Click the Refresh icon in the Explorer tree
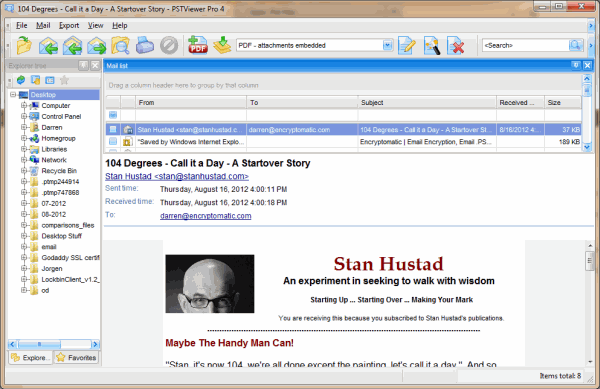This screenshot has width=600, height=389. point(21,80)
